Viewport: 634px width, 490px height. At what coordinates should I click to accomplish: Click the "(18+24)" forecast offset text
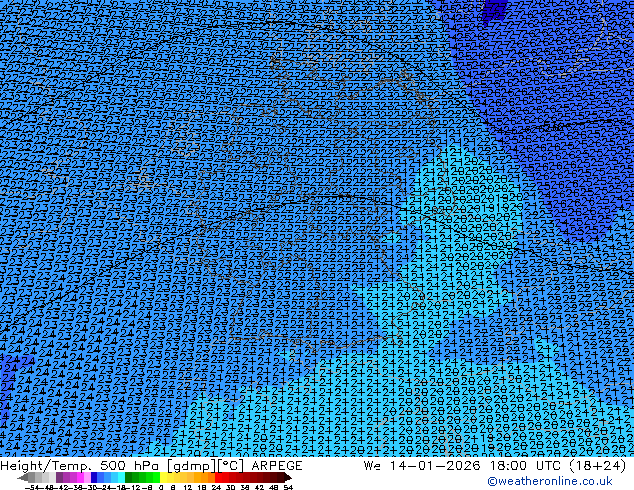tap(597, 466)
